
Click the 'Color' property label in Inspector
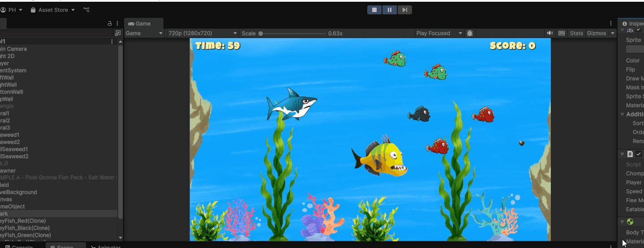[x=633, y=60]
